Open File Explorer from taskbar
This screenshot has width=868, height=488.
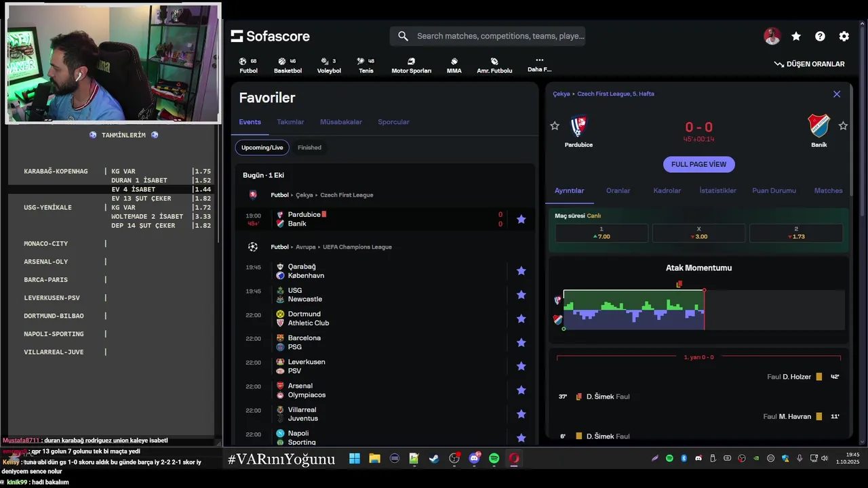374,459
